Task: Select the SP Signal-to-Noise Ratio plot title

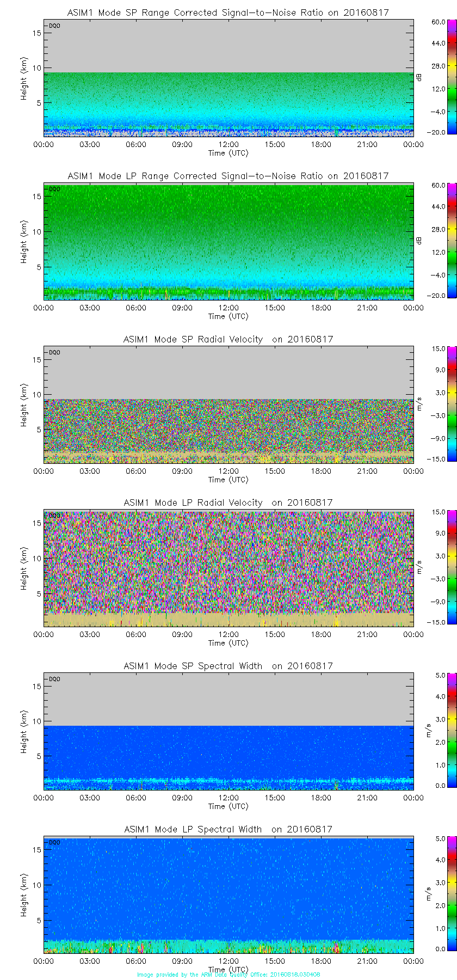Action: (x=228, y=13)
